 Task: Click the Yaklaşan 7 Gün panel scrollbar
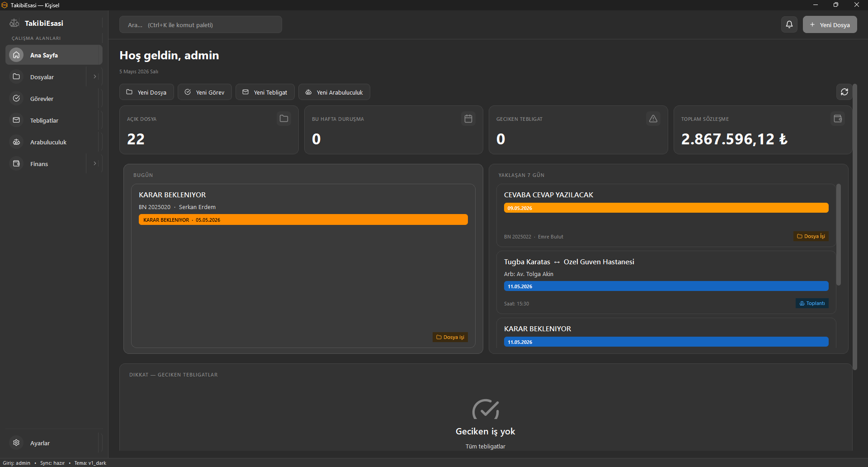click(839, 234)
